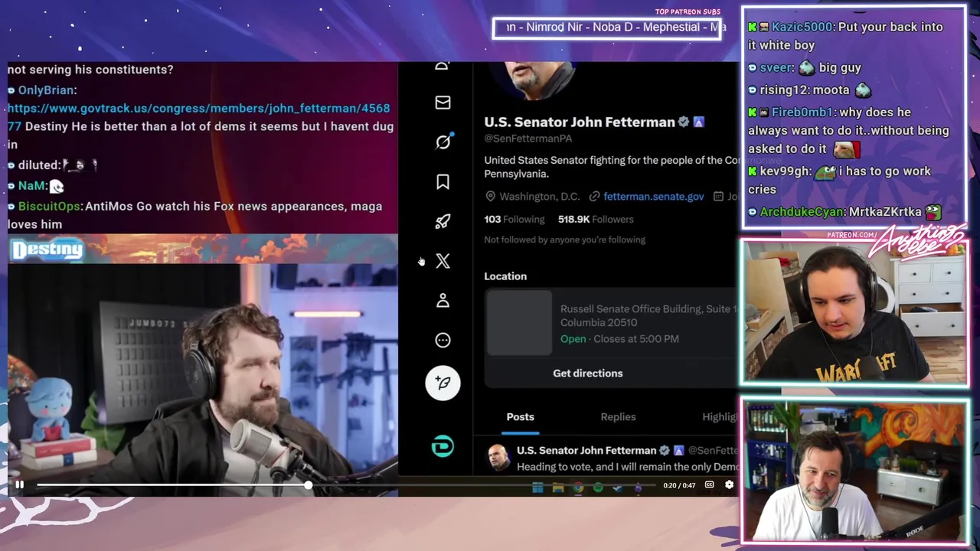Click the Get directions button
The height and width of the screenshot is (551, 980).
[x=588, y=373]
